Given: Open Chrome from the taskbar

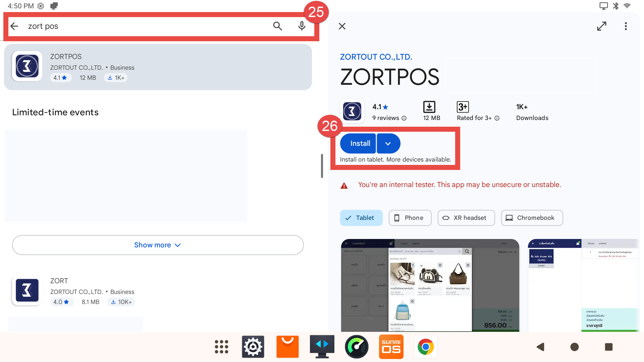Looking at the screenshot, I should pos(425,347).
